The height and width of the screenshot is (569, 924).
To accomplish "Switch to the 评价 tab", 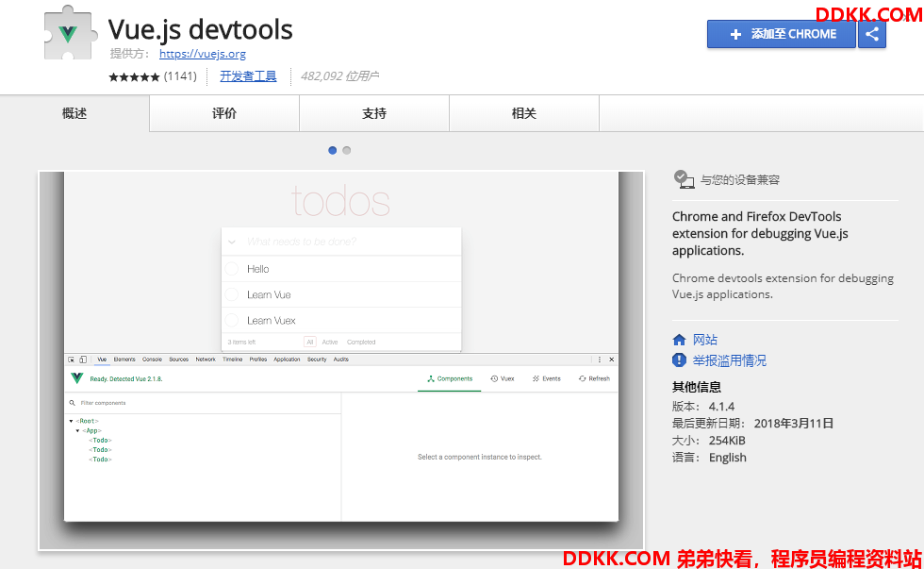I will [x=224, y=113].
